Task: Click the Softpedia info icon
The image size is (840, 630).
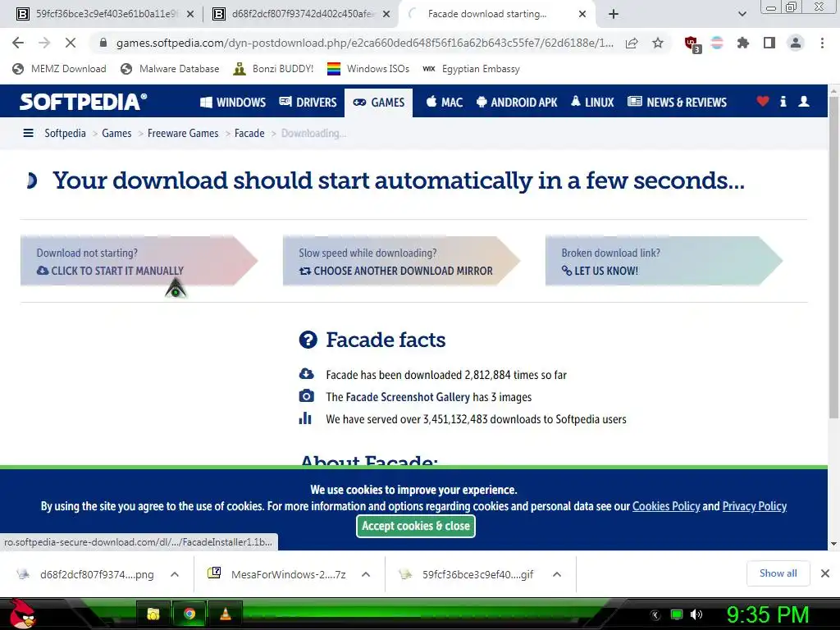Action: click(783, 101)
